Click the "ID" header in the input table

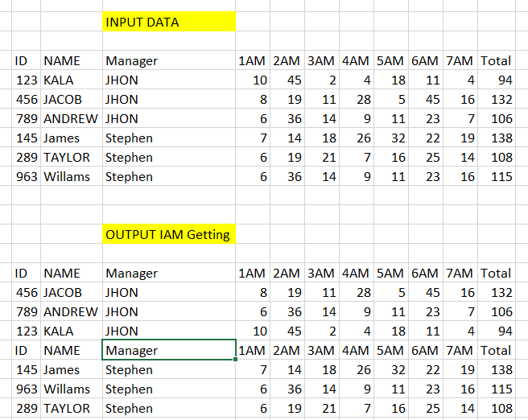pos(27,60)
